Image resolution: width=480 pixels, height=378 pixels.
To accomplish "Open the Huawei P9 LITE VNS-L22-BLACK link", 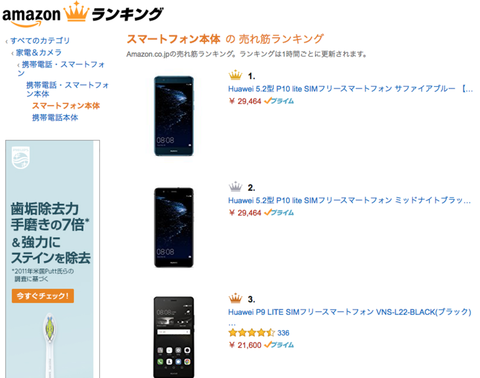I will pos(349,312).
